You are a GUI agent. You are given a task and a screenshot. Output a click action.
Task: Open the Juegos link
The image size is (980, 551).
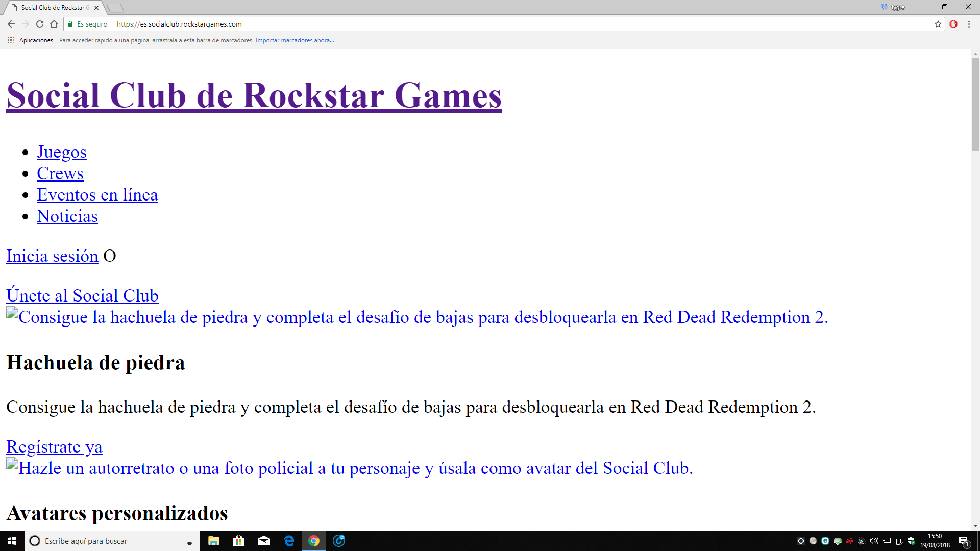pos(62,152)
